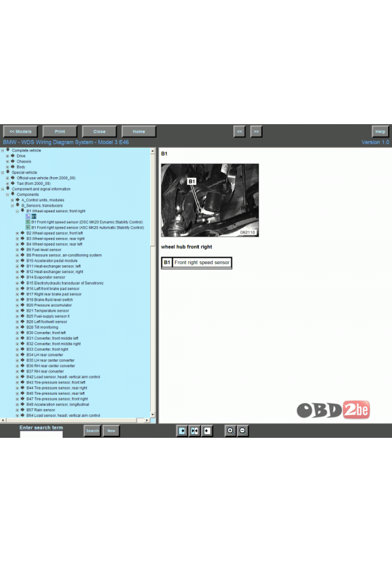The height and width of the screenshot is (562, 392).
Task: Click tree panel horizontal scrollbar left arrow
Action: pos(3,420)
